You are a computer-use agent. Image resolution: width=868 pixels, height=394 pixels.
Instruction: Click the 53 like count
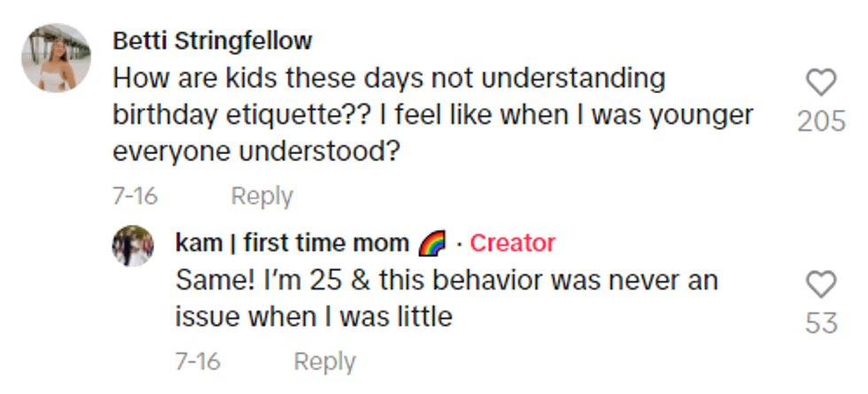(x=821, y=323)
